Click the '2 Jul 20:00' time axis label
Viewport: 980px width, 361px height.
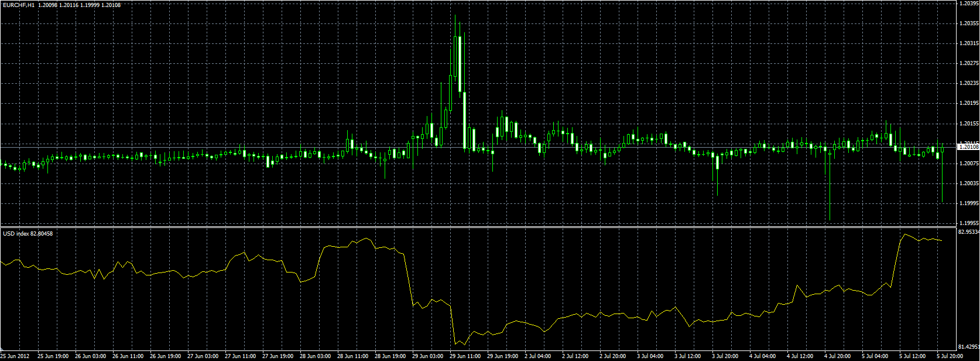pyautogui.click(x=614, y=356)
